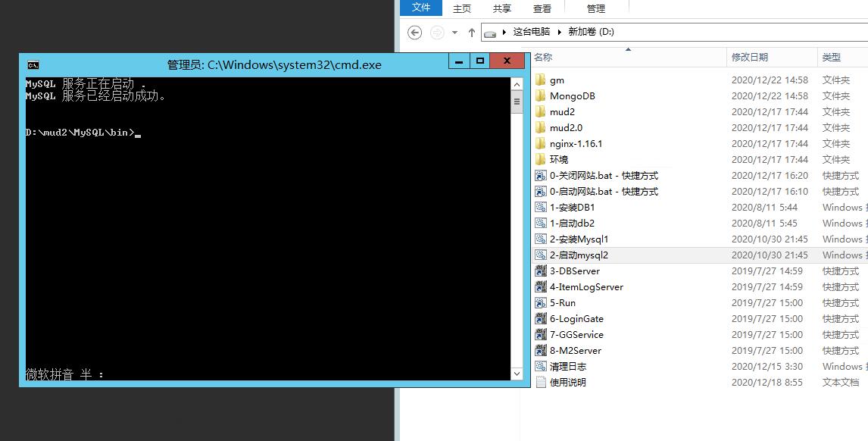Switch to the 查看 ribbon tab

tap(542, 8)
